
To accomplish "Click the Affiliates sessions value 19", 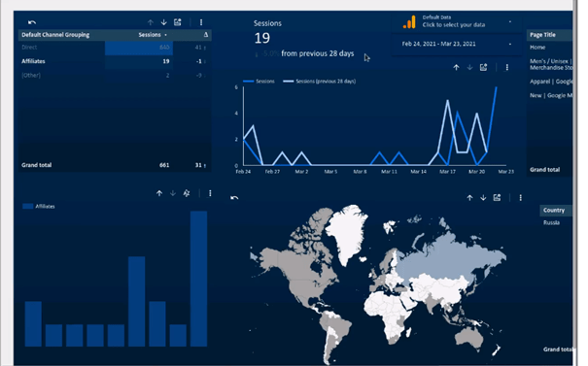I will [x=166, y=61].
